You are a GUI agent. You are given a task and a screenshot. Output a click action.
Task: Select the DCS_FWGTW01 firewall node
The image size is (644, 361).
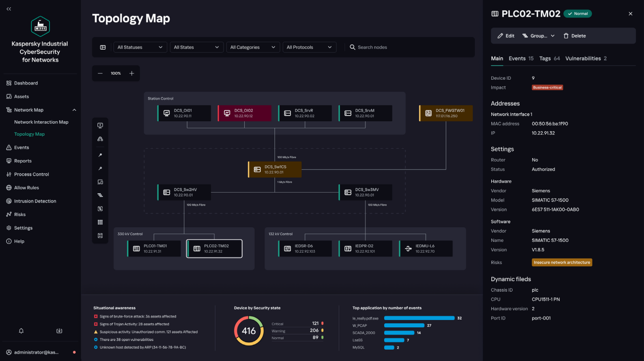446,113
